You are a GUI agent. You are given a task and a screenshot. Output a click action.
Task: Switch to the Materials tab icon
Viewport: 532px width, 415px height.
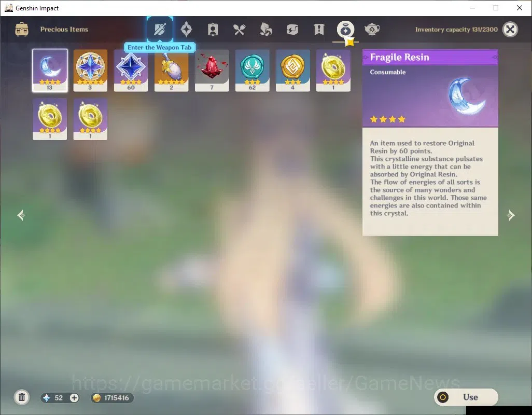(265, 30)
